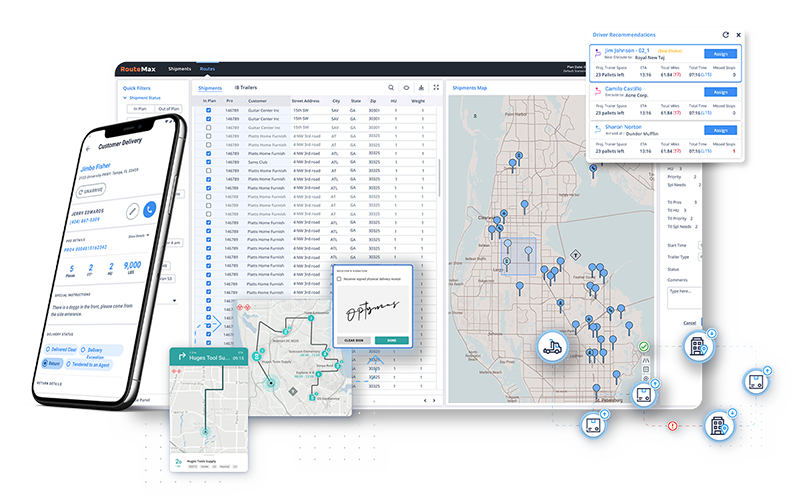Assign the shipment to Jim Johnson
800x503 pixels.
coord(720,54)
